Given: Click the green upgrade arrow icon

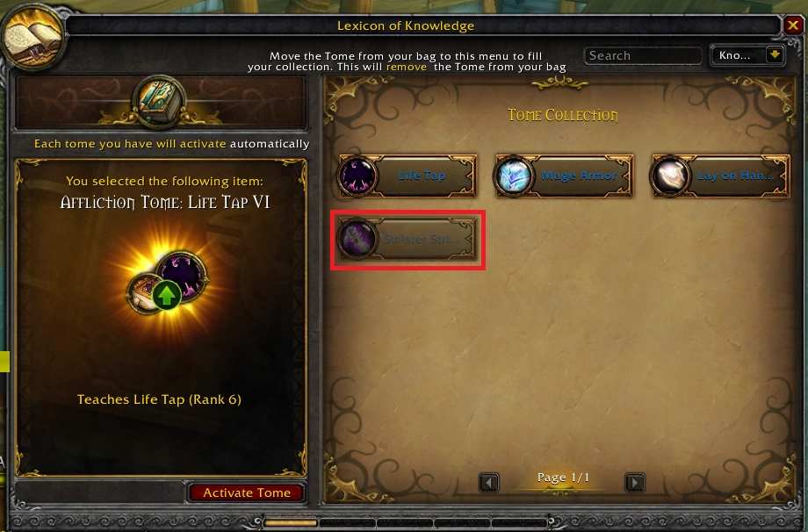Looking at the screenshot, I should (167, 295).
